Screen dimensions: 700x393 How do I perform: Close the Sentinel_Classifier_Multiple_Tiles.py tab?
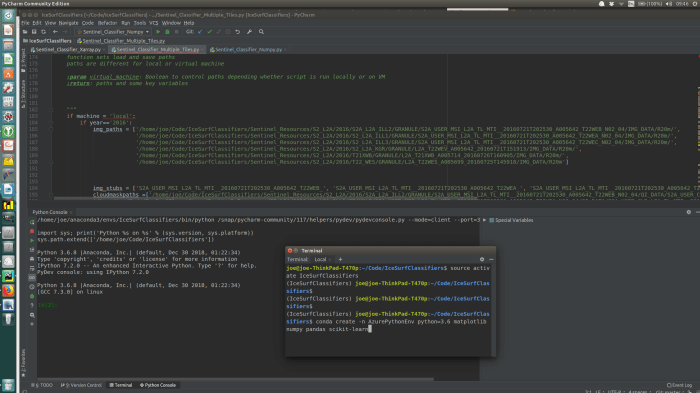[x=202, y=50]
